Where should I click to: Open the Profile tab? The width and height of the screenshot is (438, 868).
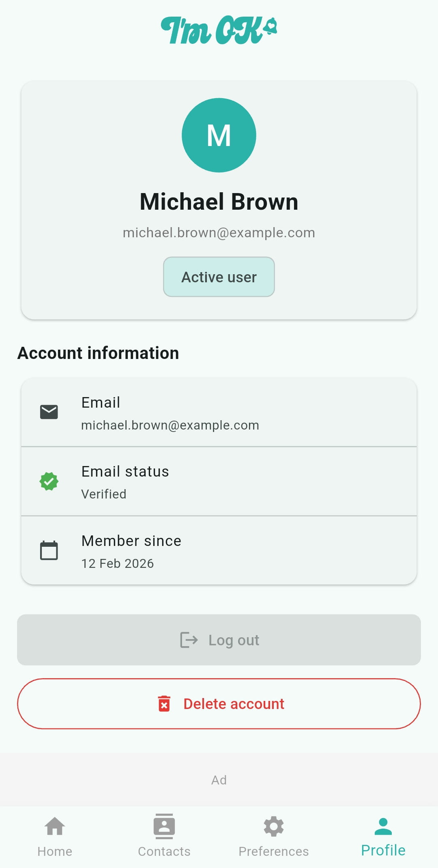pyautogui.click(x=383, y=836)
